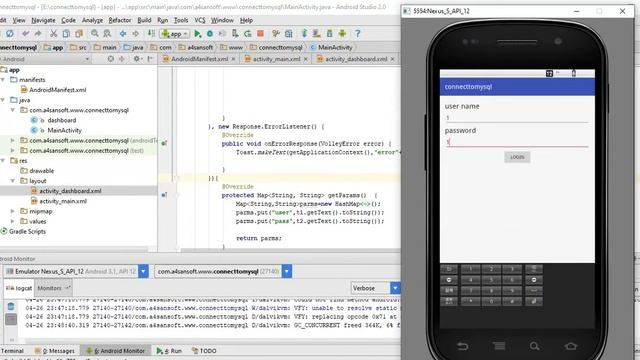Click the Paste icon in toolbar
Image resolution: width=640 pixels, height=360 pixels.
(79, 33)
